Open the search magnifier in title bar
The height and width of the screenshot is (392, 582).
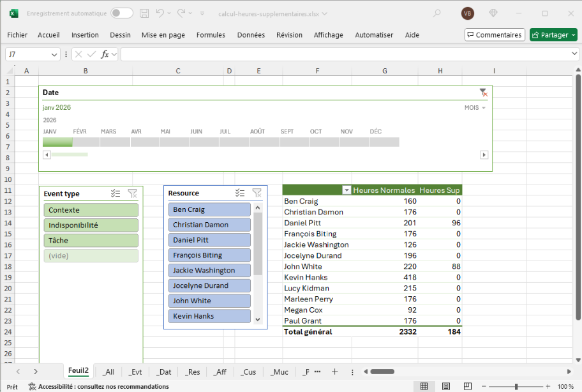click(x=437, y=13)
